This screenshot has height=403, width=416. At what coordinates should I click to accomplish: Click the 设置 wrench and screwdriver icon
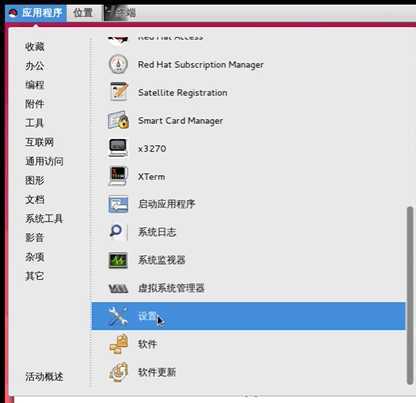tap(118, 316)
